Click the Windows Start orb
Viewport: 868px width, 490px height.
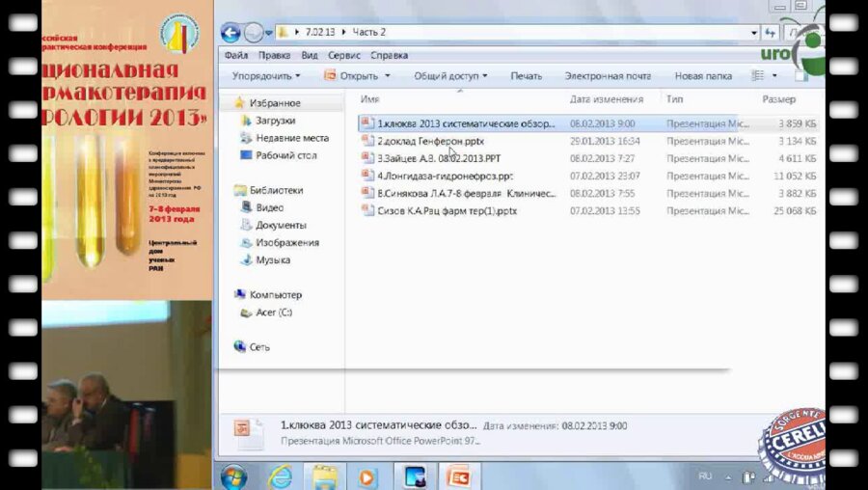[x=233, y=476]
